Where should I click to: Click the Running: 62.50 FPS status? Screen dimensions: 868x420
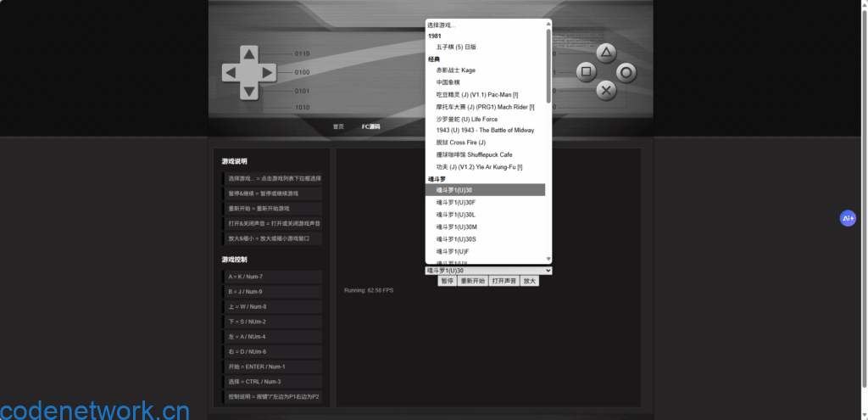[369, 290]
